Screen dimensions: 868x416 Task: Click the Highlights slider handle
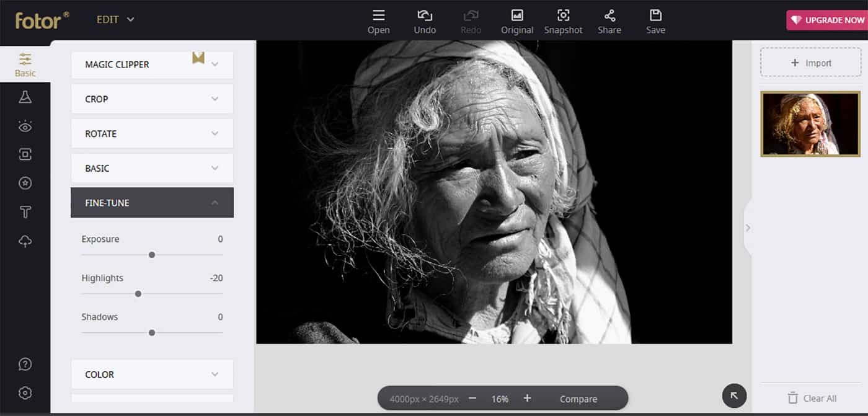tap(138, 294)
